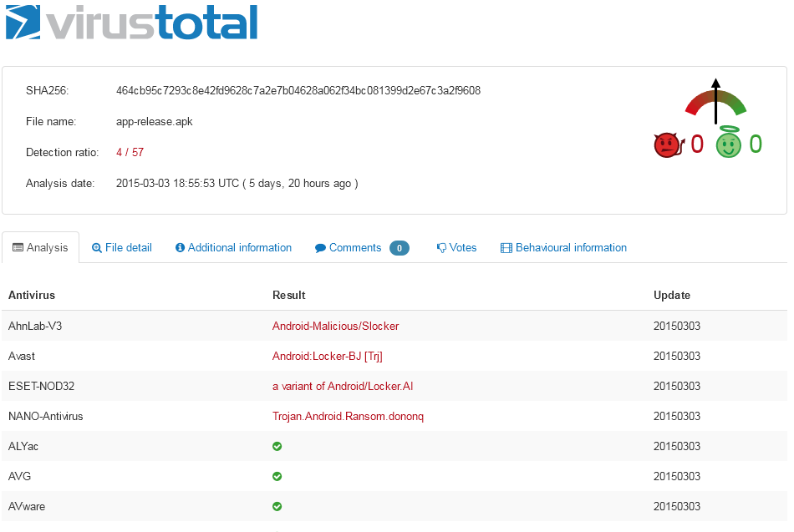Click the community score gauge
Viewport: 794px width, 532px height.
click(715, 101)
